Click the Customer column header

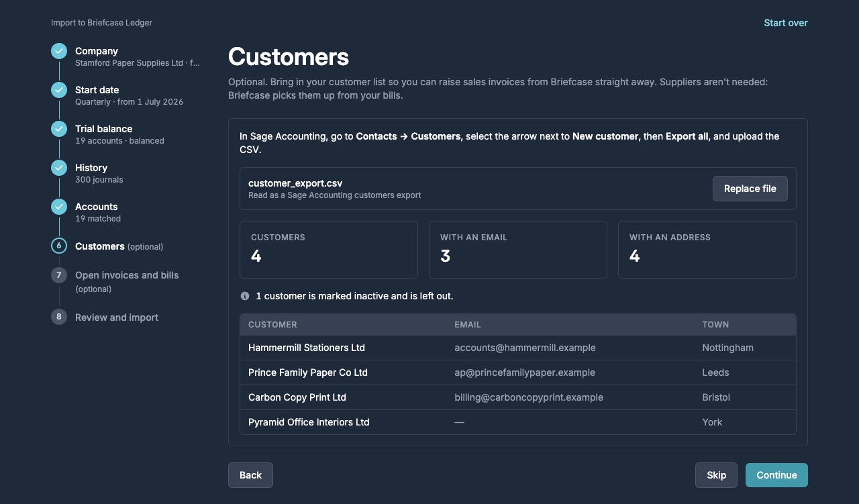pyautogui.click(x=272, y=325)
